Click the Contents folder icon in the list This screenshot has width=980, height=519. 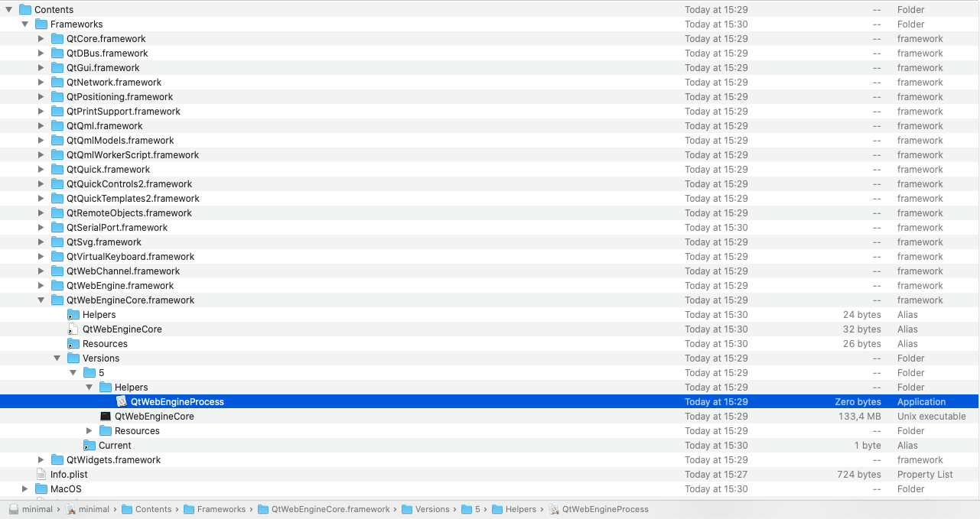(25, 10)
